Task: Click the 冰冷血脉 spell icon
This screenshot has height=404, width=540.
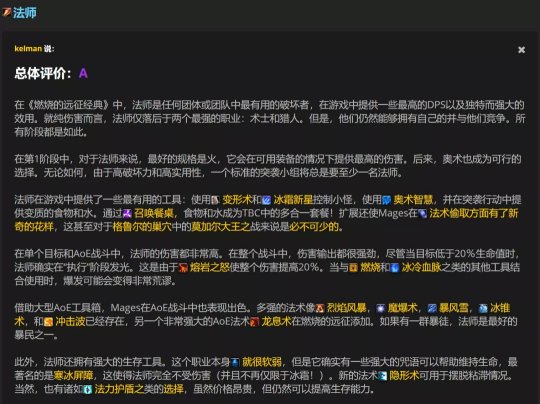Action: coord(395,268)
